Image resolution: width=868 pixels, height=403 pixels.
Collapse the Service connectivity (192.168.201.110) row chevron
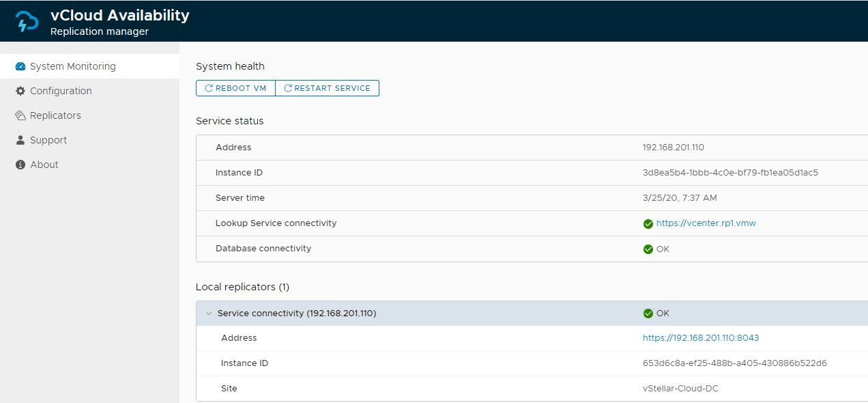(209, 314)
